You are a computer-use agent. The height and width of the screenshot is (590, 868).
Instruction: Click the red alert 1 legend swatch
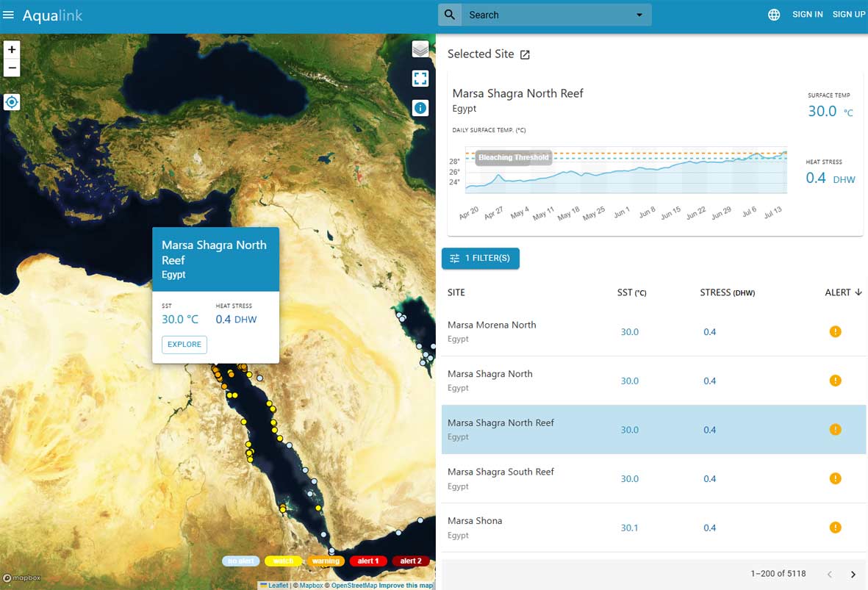click(368, 561)
